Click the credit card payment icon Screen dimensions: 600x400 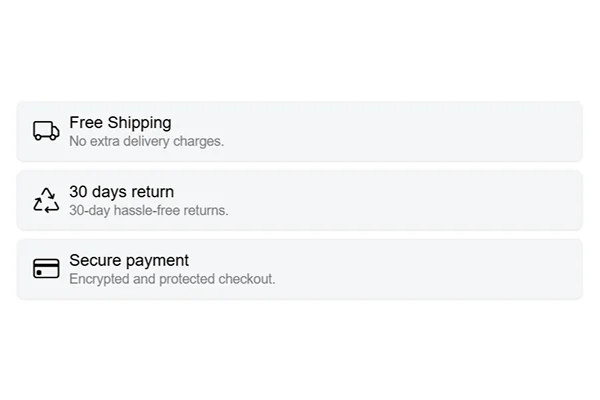point(46,269)
